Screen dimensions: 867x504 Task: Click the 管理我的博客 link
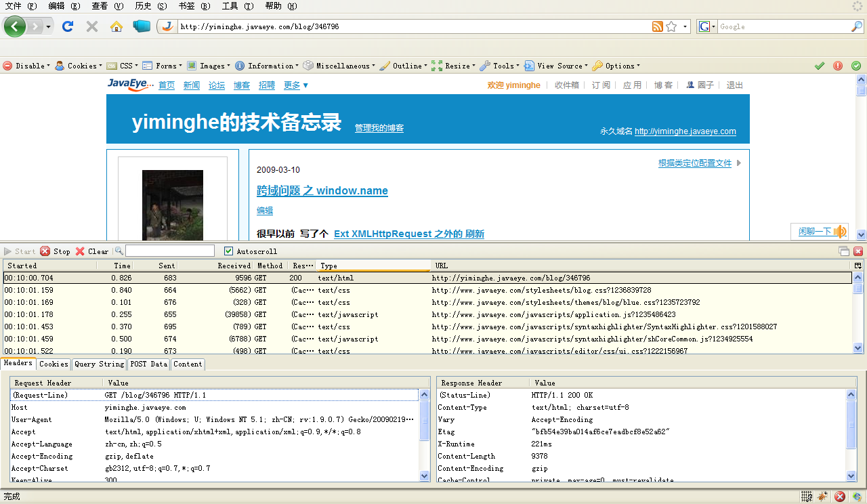[x=379, y=128]
